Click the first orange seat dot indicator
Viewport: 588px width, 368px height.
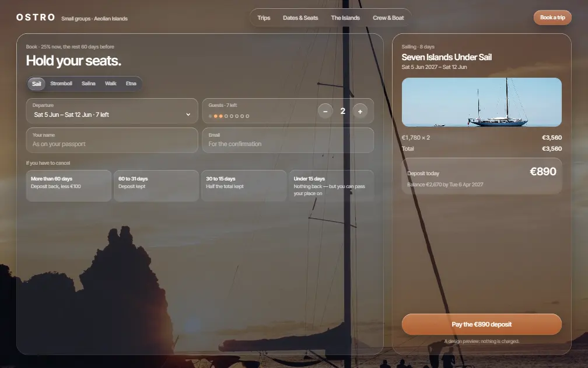click(216, 116)
